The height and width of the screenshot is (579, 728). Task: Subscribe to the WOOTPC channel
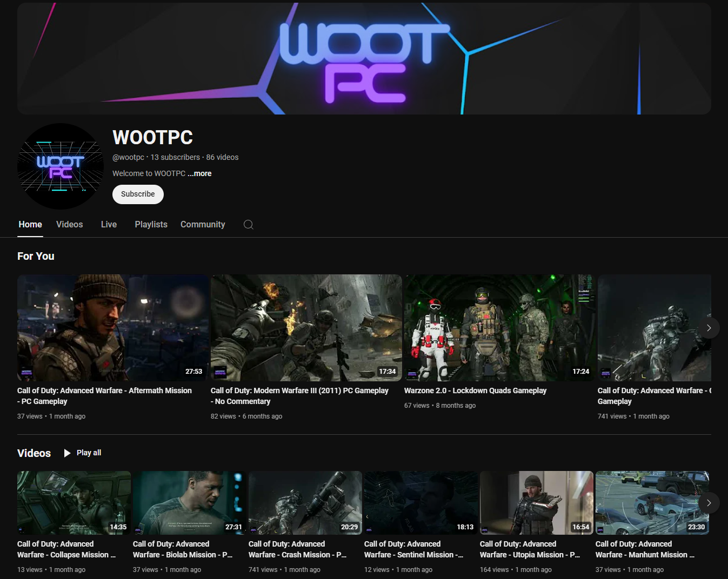138,194
